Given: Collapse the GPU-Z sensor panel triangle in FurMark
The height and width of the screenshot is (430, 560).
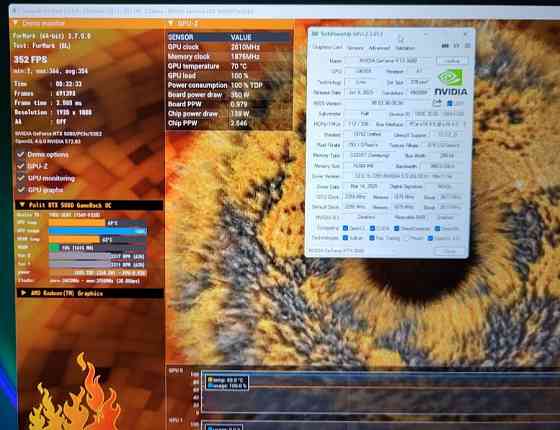Looking at the screenshot, I should click(x=171, y=23).
